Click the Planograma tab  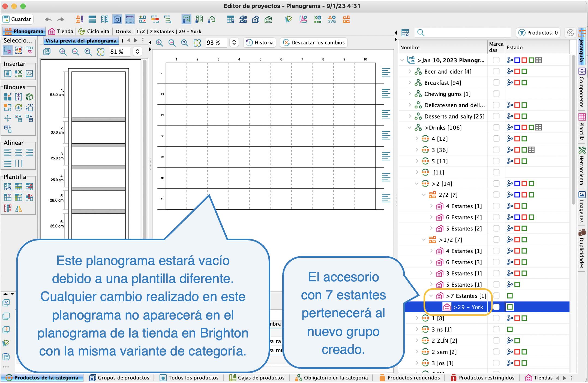tap(24, 31)
